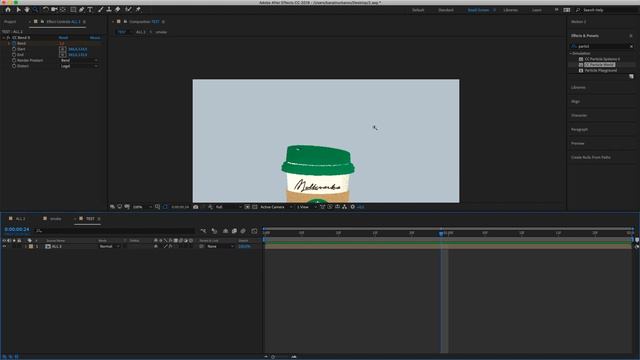Enable Motion Blur icon in timeline
640x360 pixels.
point(243,231)
